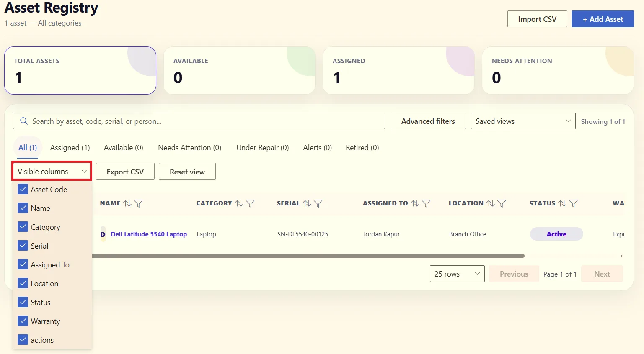Image resolution: width=644 pixels, height=354 pixels.
Task: Disable the Location column checkbox
Action: (x=23, y=283)
